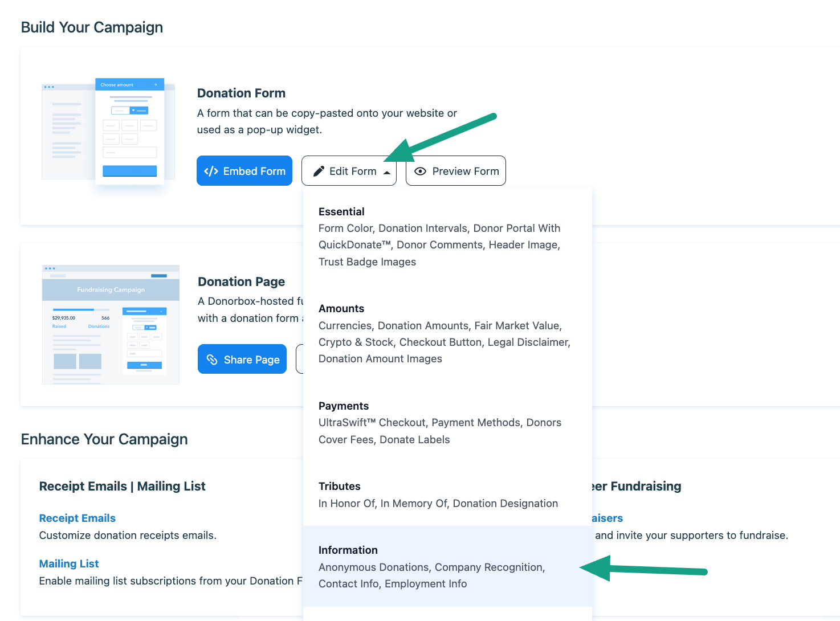Open the Receipt Emails link

[78, 518]
